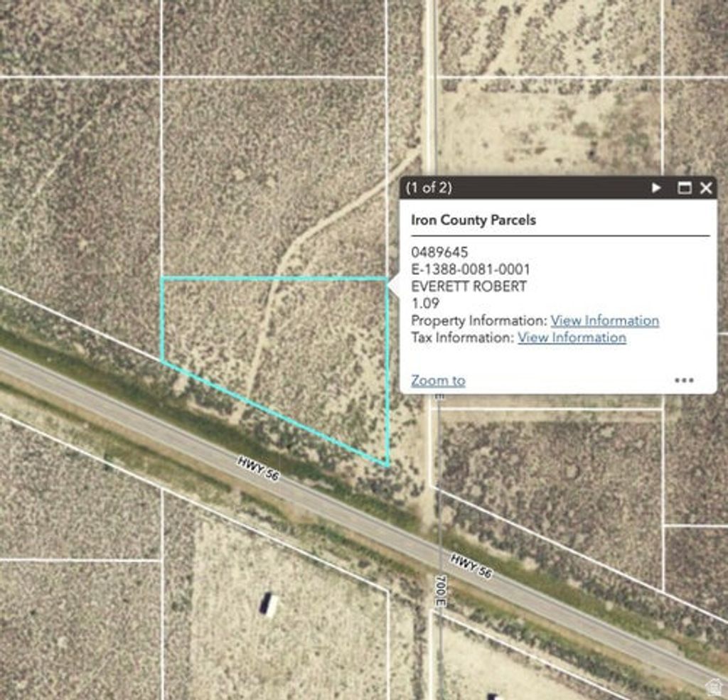Open Tax Information View Information link
Viewport: 728px width, 700px height.
pos(572,338)
